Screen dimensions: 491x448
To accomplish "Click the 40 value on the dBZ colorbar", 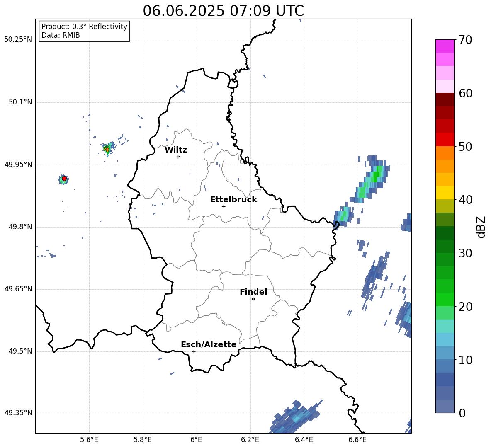I will pyautogui.click(x=465, y=200).
